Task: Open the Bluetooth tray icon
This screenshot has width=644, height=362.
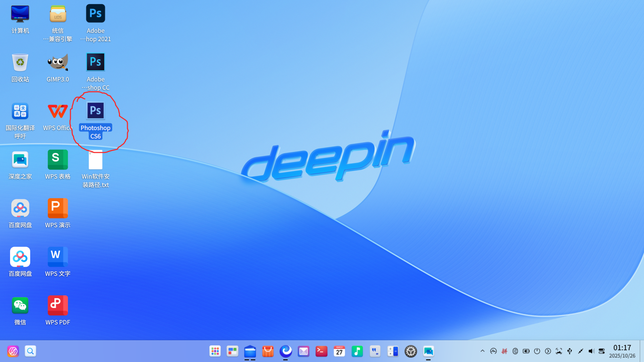Action: click(515, 351)
